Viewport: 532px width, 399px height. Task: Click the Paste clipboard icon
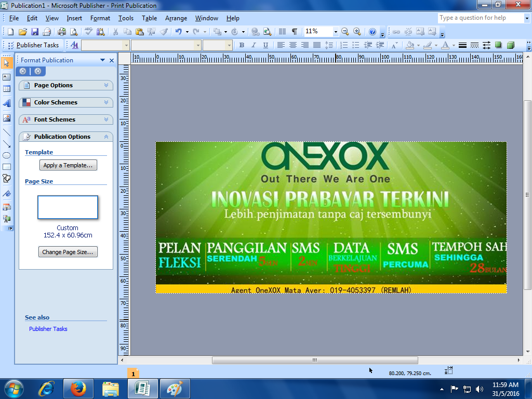(x=139, y=32)
